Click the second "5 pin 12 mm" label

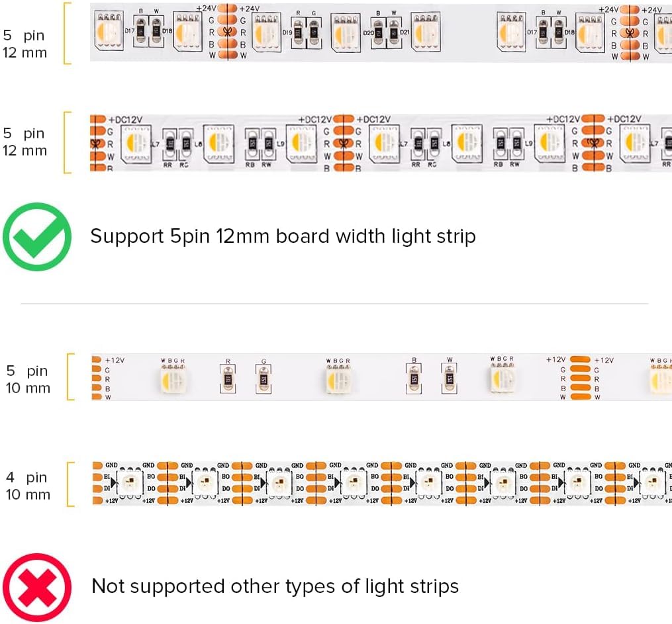(x=24, y=142)
